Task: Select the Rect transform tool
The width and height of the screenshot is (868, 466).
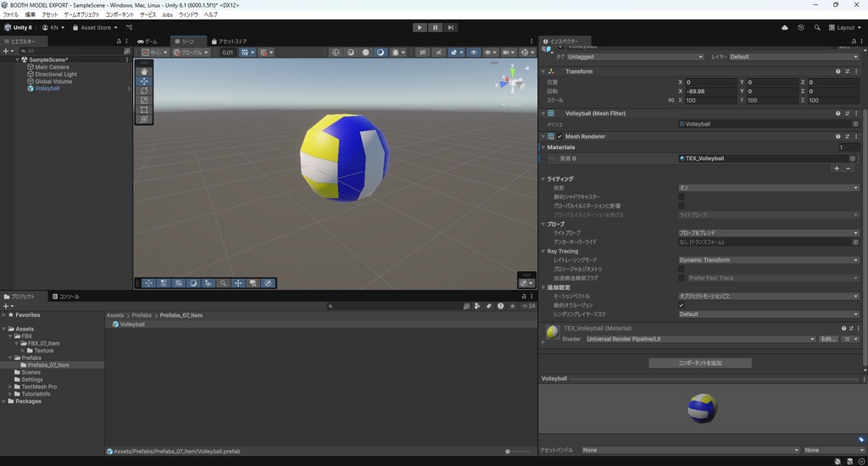Action: click(144, 109)
